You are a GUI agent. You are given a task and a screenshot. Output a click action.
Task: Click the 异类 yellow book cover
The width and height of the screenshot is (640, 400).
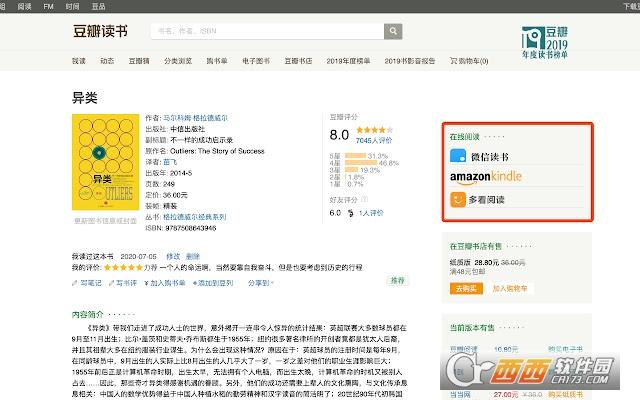coord(105,162)
